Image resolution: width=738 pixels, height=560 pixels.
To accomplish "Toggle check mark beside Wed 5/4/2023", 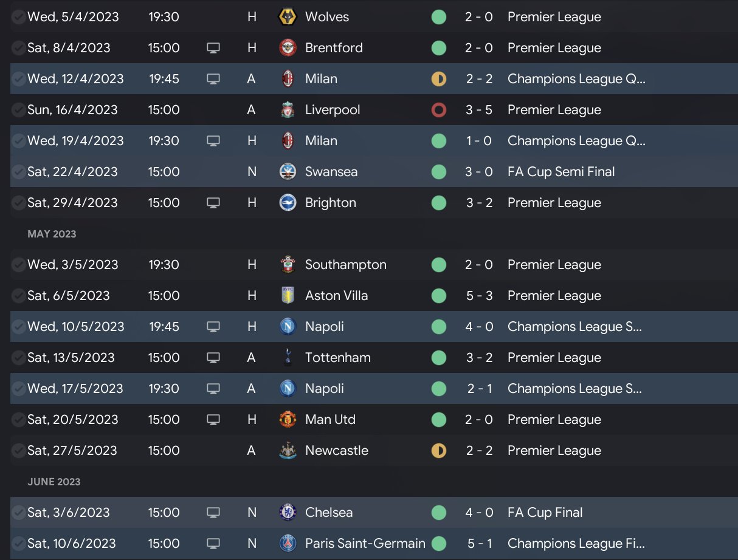I will click(x=18, y=17).
